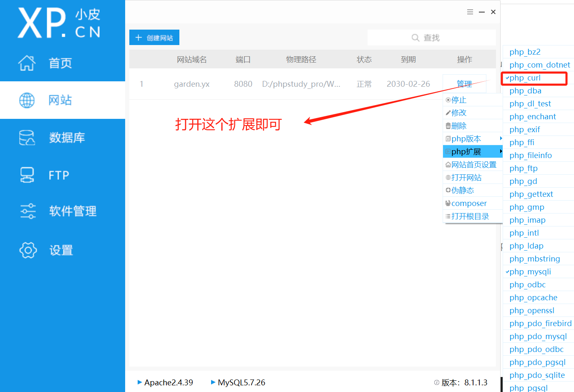Expand the Apache2.4.39 status entry
574x392 pixels.
pos(165,382)
